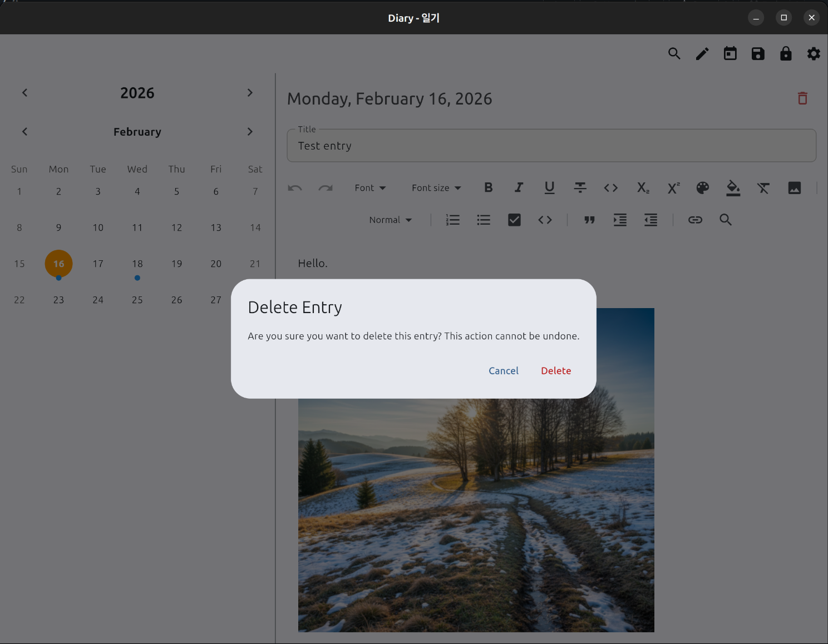The width and height of the screenshot is (828, 644).
Task: Jump to today via calendar icon
Action: click(730, 54)
